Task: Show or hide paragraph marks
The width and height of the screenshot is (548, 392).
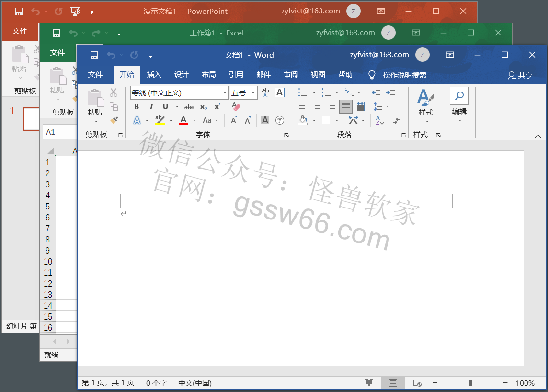Action: (396, 120)
